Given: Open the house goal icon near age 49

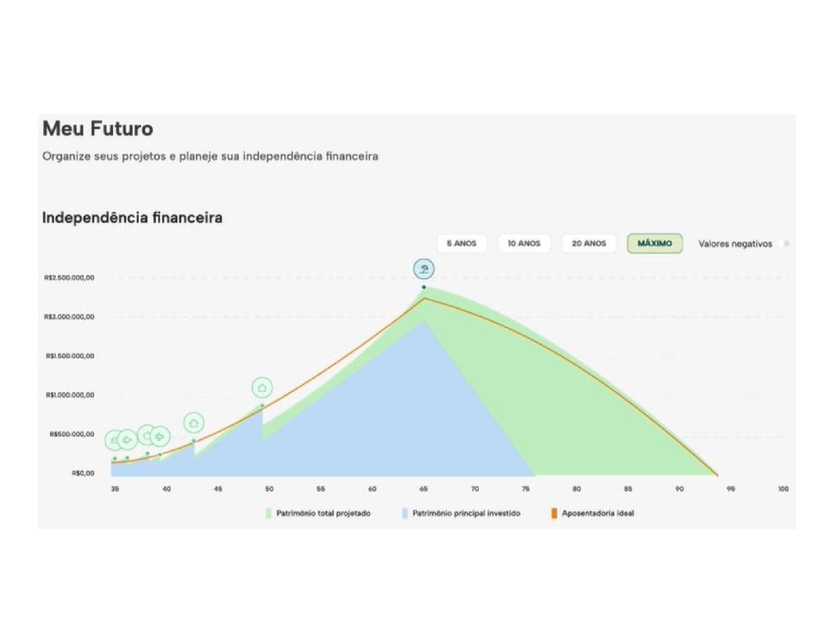Looking at the screenshot, I should (262, 388).
